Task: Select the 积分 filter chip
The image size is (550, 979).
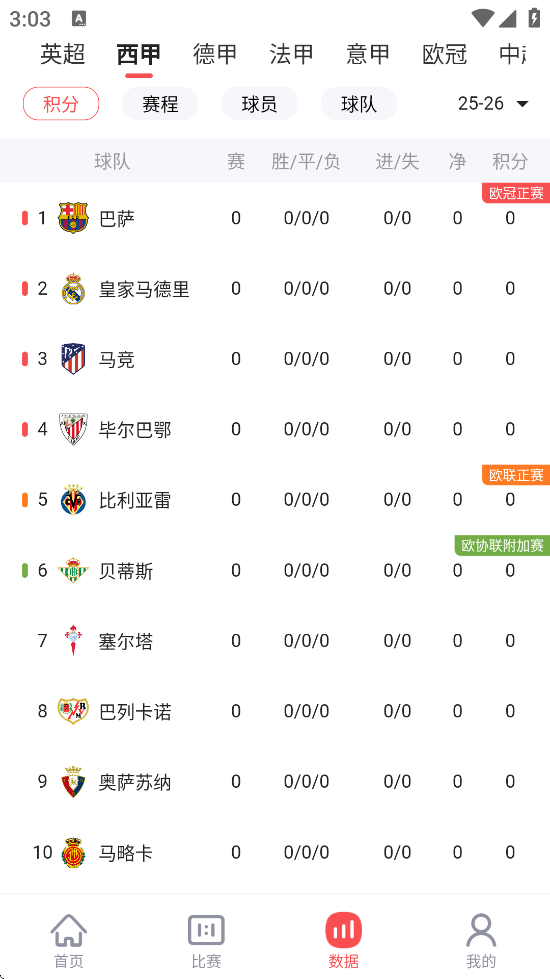Action: pos(61,104)
